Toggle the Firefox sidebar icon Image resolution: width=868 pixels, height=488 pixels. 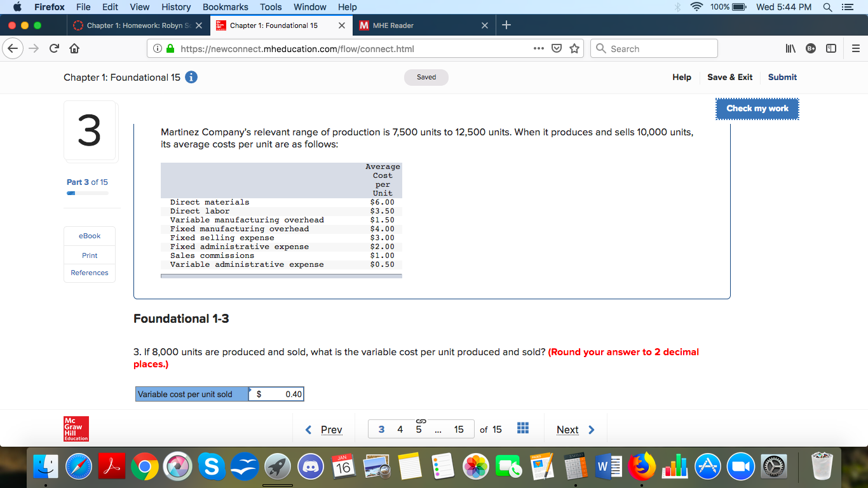[830, 49]
